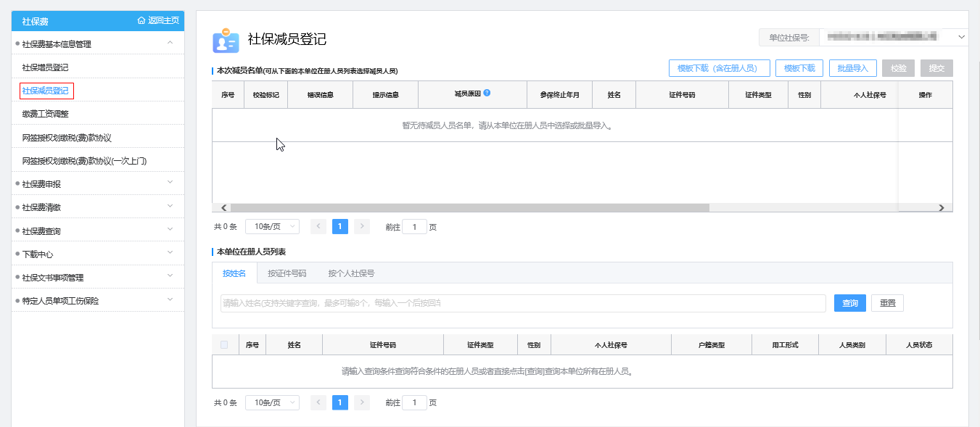This screenshot has height=427, width=980.
Task: Switch to the 按个人社保号 tab
Action: (351, 273)
